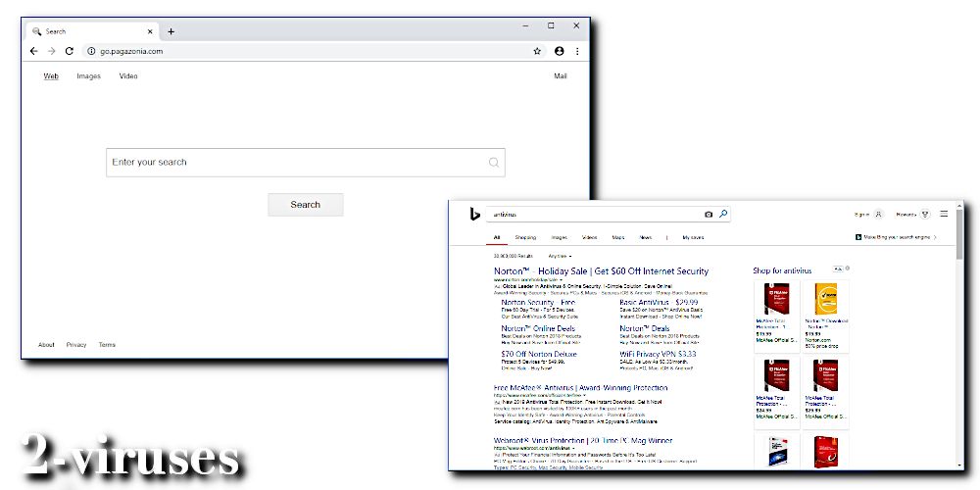Image resolution: width=980 pixels, height=490 pixels.
Task: Go back in the pagazonia browser window
Action: (x=33, y=51)
